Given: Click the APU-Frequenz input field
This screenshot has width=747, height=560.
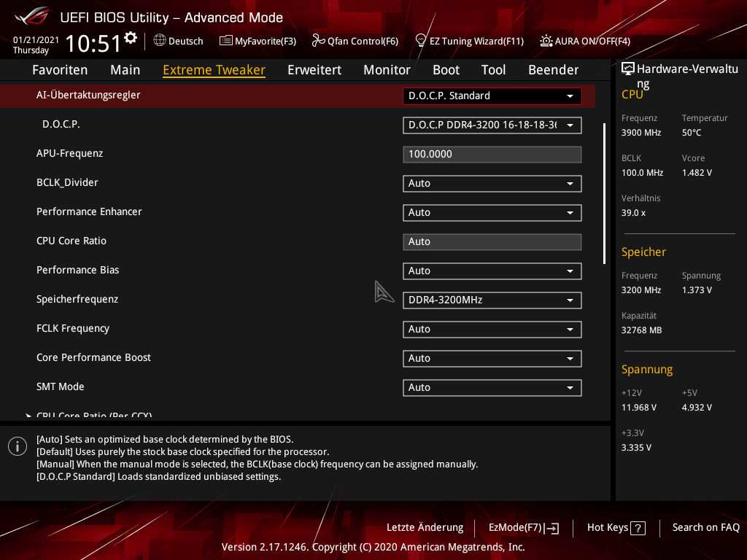Looking at the screenshot, I should tap(492, 155).
